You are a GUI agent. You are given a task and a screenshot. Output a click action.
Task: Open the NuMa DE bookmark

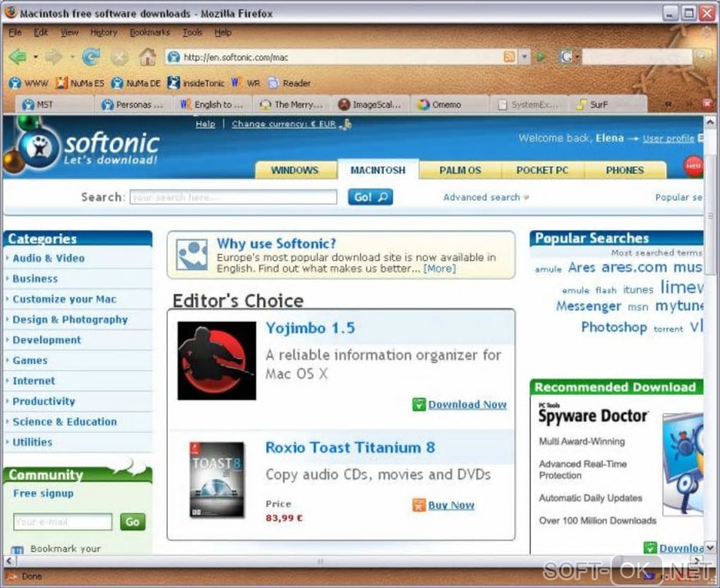click(x=136, y=83)
